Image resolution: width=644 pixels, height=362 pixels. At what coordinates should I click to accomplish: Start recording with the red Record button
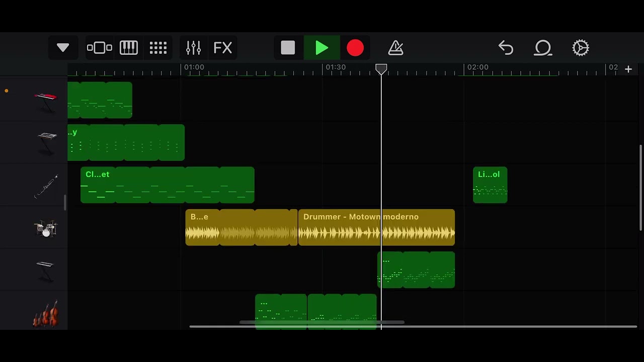[355, 48]
